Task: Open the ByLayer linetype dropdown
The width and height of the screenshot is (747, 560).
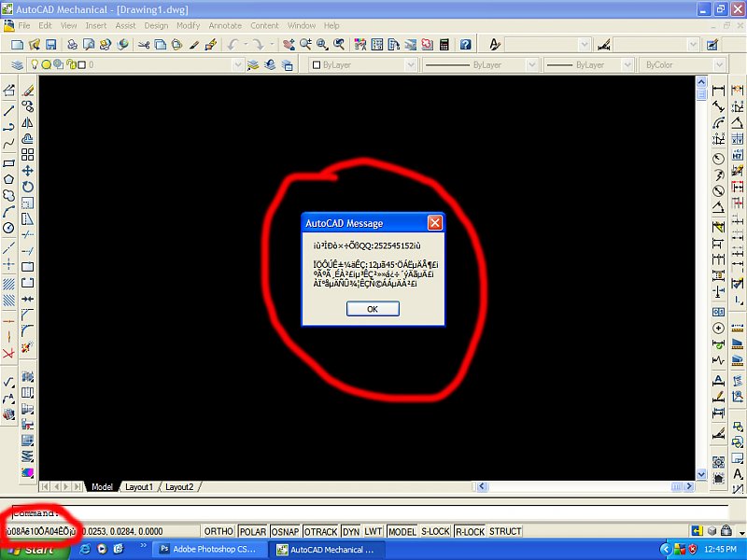Action: click(x=531, y=64)
